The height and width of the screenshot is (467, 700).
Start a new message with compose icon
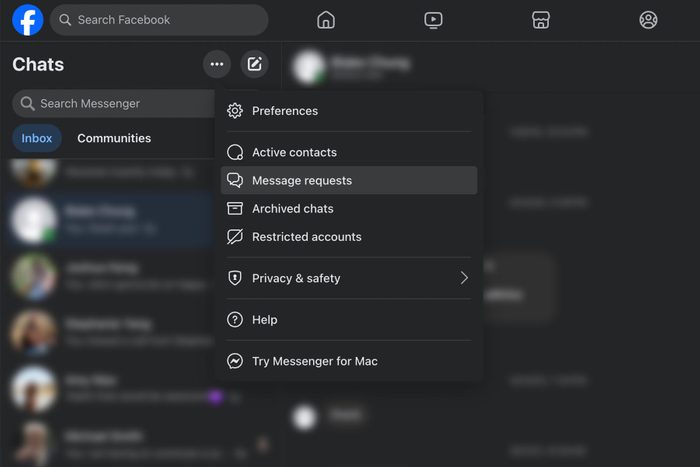click(x=255, y=65)
